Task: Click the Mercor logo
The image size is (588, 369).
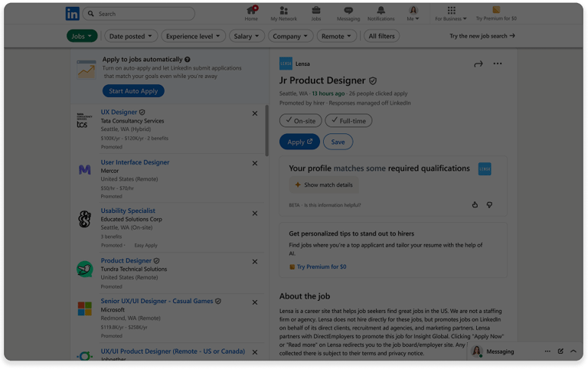Action: tap(84, 170)
